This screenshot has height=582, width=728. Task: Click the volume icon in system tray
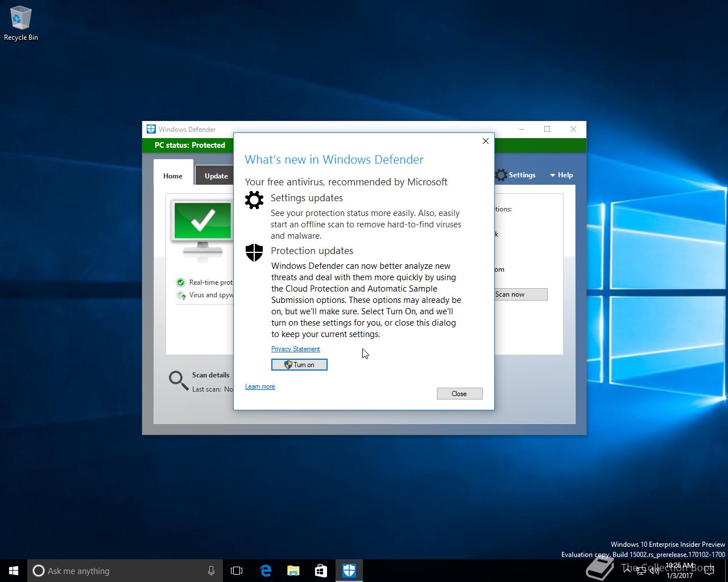(655, 571)
